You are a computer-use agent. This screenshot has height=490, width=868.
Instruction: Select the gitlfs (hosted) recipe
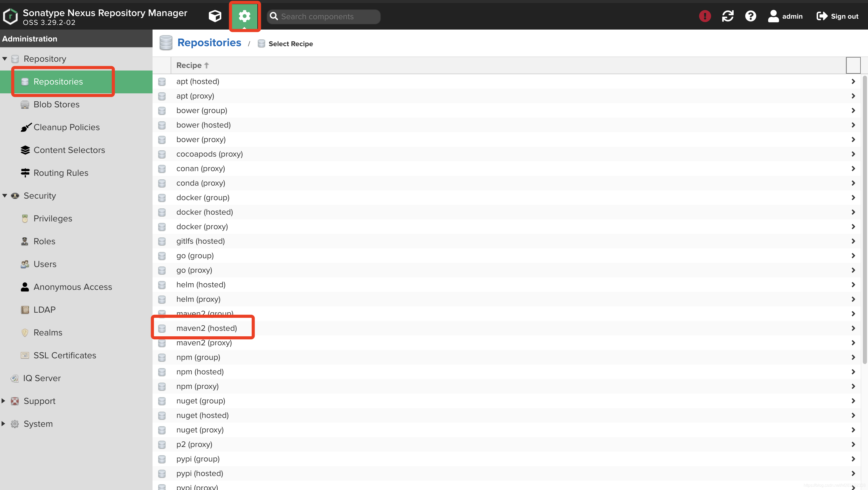pos(507,241)
